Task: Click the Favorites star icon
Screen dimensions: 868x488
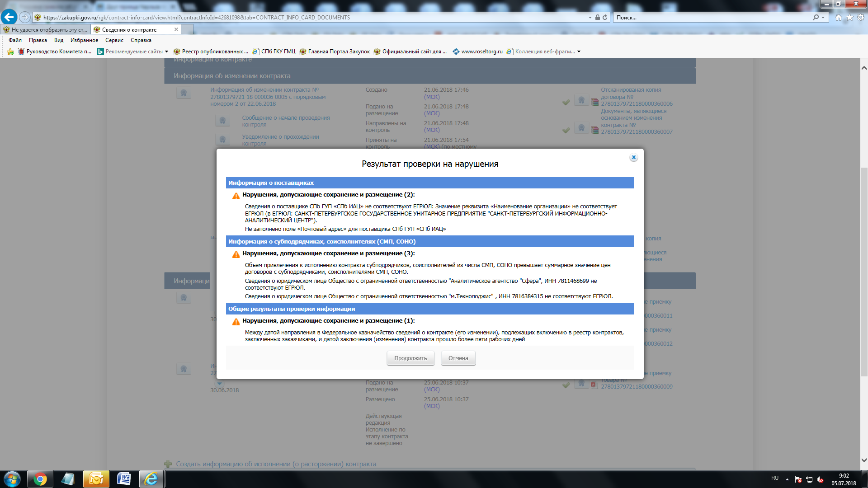Action: point(849,17)
